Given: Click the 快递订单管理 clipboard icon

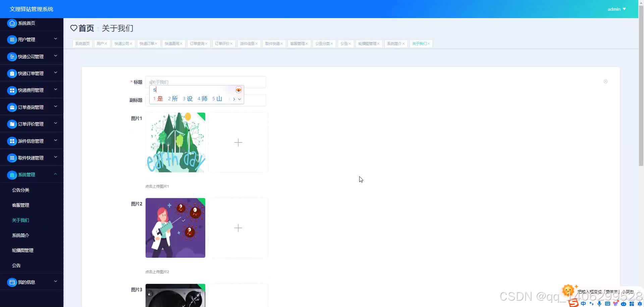Looking at the screenshot, I should pyautogui.click(x=12, y=73).
